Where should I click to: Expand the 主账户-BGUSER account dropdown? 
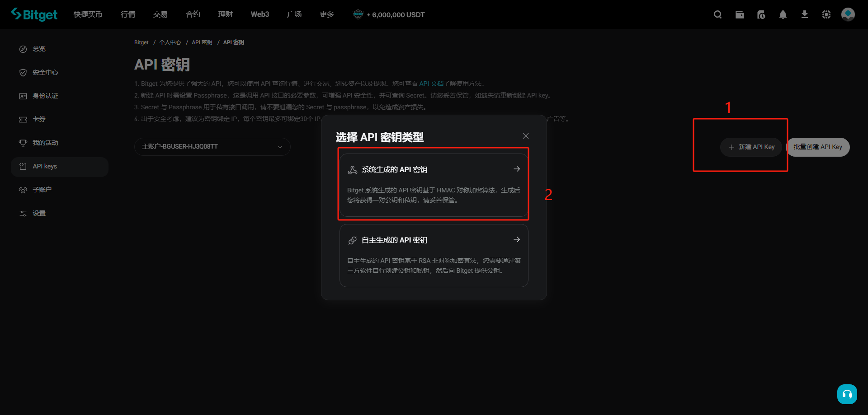click(x=212, y=147)
